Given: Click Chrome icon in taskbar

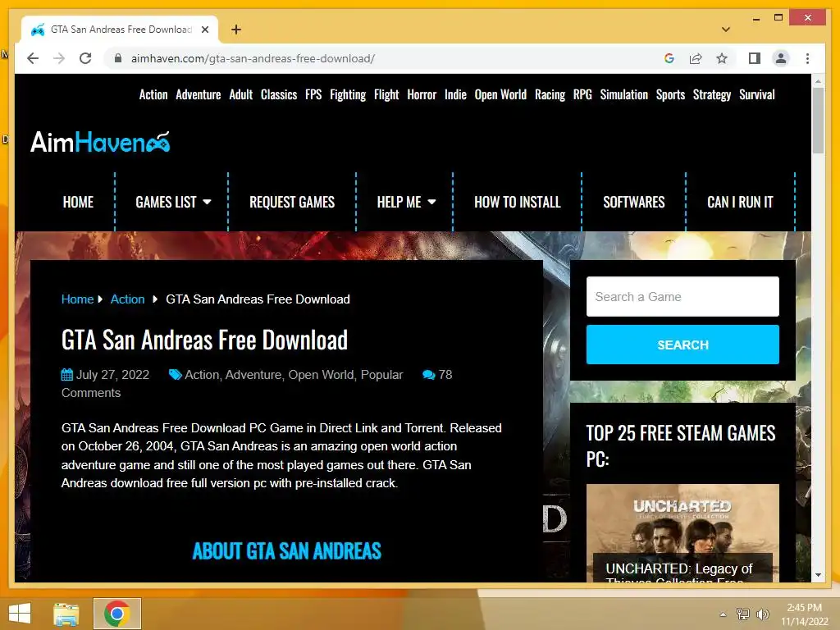Looking at the screenshot, I should click(117, 614).
